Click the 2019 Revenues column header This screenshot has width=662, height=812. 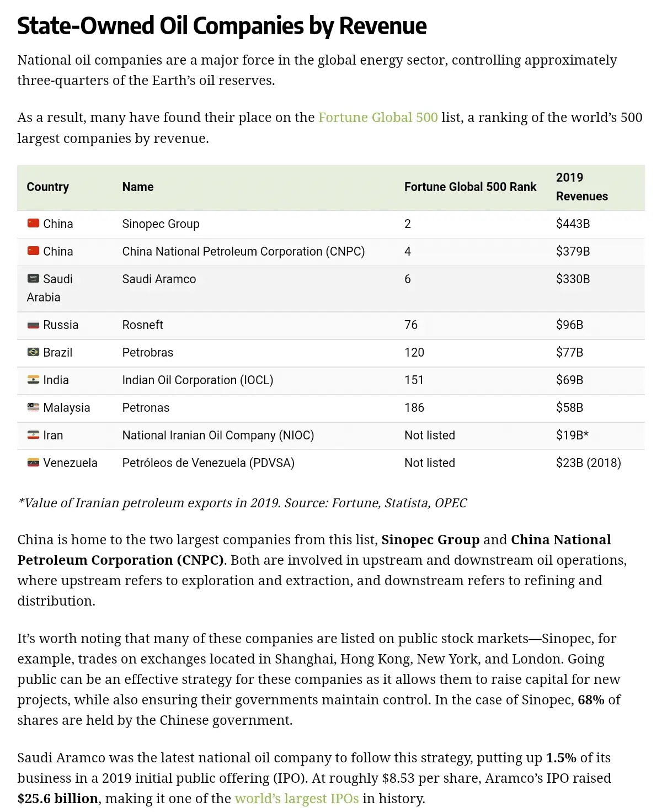(x=581, y=187)
